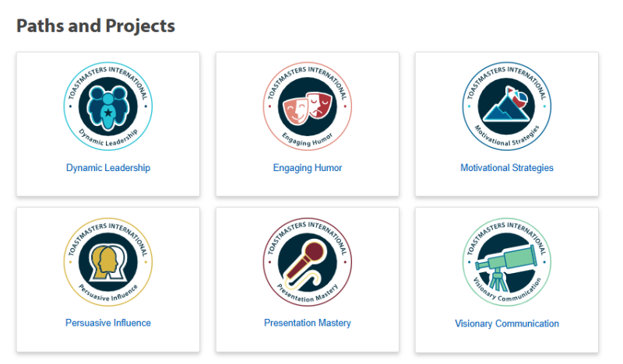Follow the Engaging Humor text link
Screen dimensions: 623x364
pyautogui.click(x=308, y=168)
